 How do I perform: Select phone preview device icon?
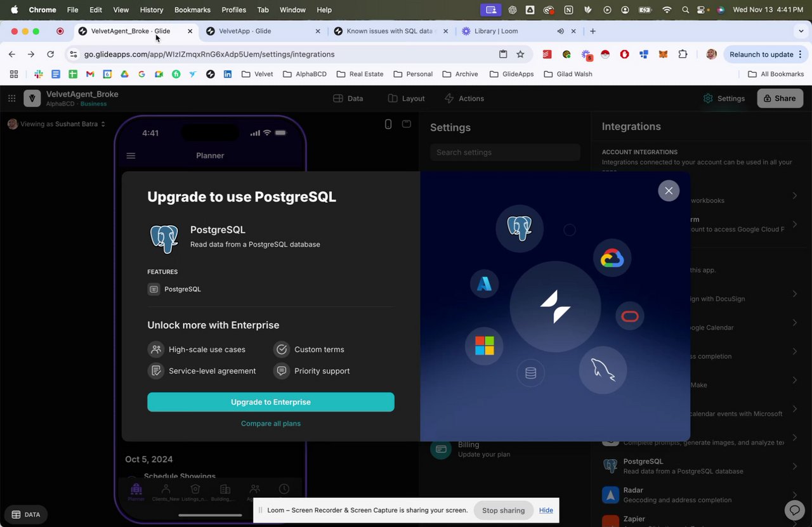coord(388,124)
